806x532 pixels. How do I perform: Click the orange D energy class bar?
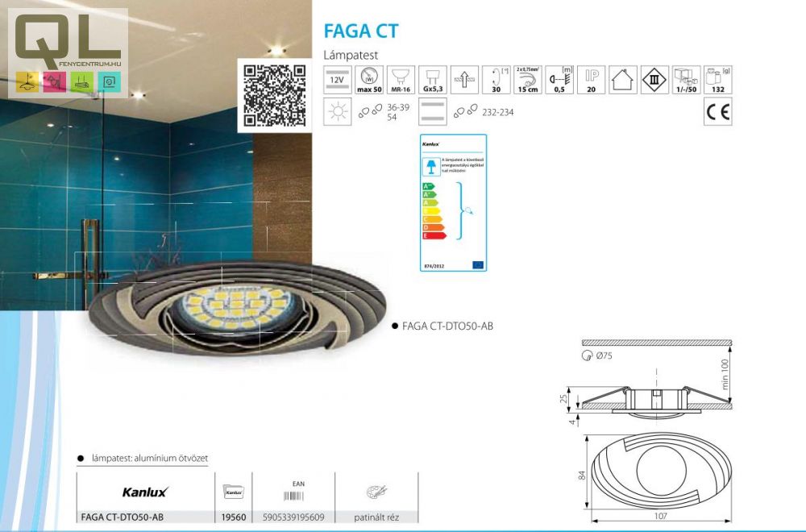[x=434, y=227]
